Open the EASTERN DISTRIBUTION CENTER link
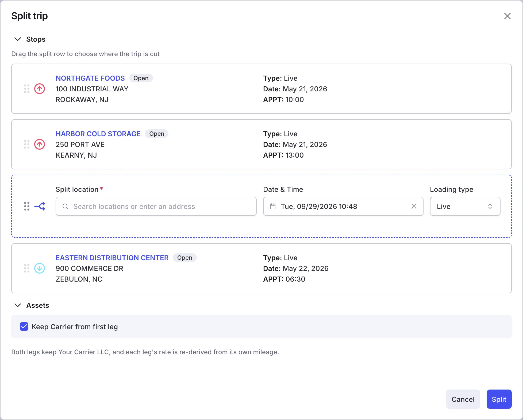Viewport: 523px width, 420px height. click(x=112, y=258)
